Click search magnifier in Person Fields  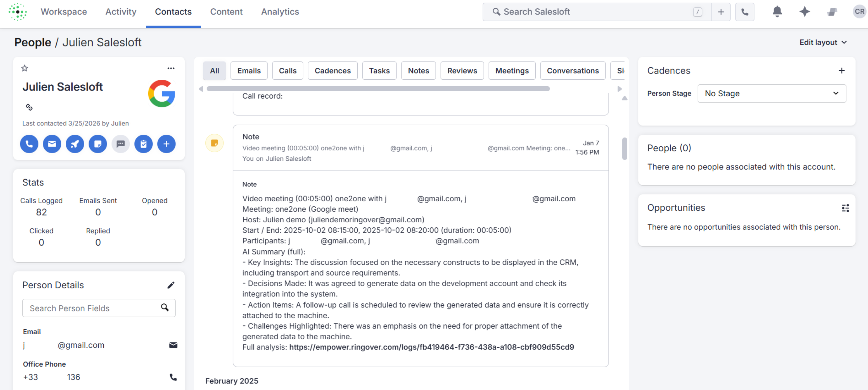click(x=165, y=308)
